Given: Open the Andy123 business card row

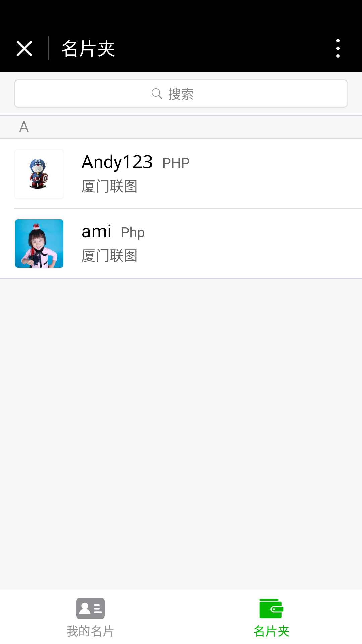Looking at the screenshot, I should 181,174.
